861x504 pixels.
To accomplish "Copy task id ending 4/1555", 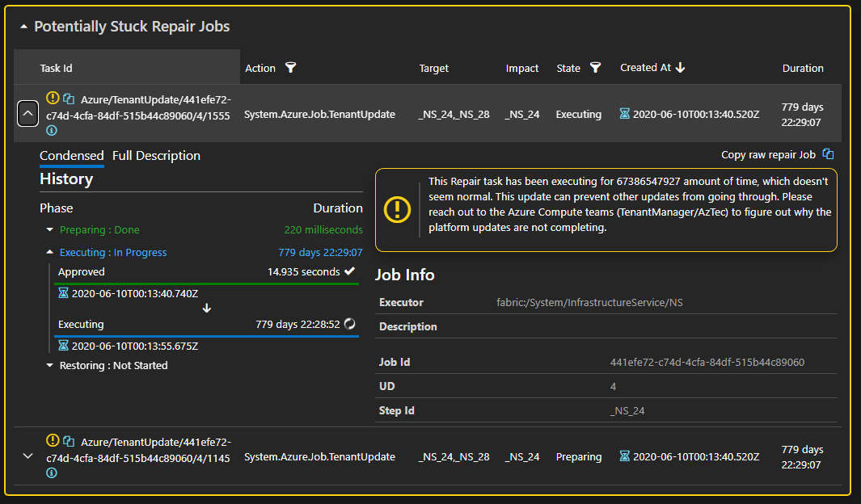I will pos(69,99).
